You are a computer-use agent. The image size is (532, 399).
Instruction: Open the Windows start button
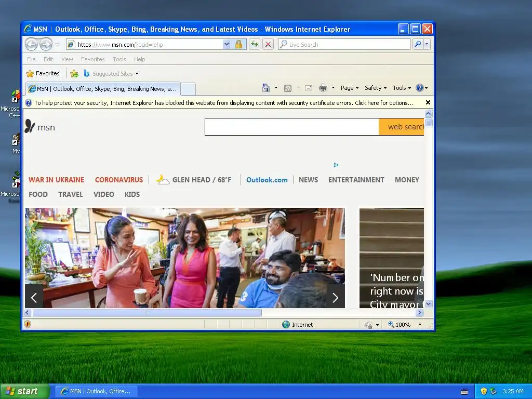pyautogui.click(x=24, y=391)
